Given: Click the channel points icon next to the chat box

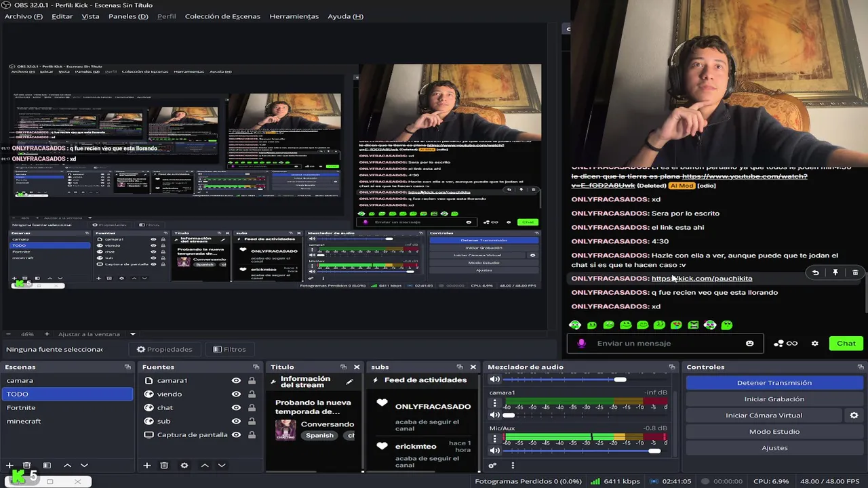Looking at the screenshot, I should click(785, 344).
